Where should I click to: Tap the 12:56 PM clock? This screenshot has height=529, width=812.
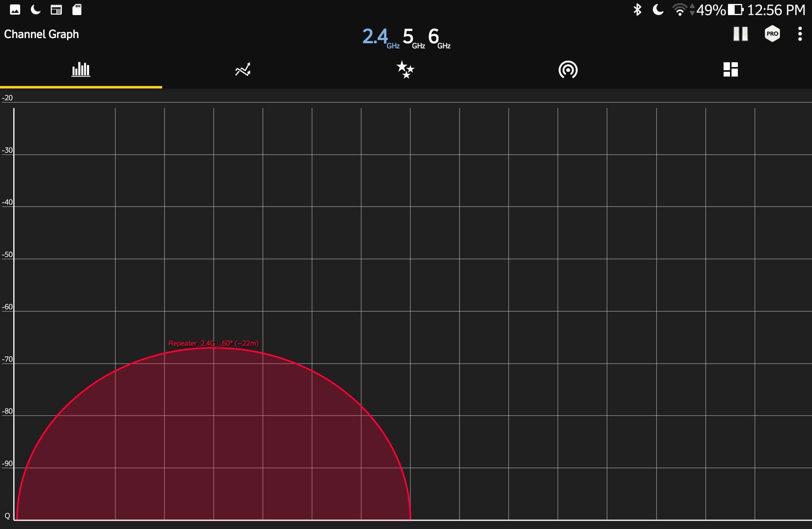(776, 10)
